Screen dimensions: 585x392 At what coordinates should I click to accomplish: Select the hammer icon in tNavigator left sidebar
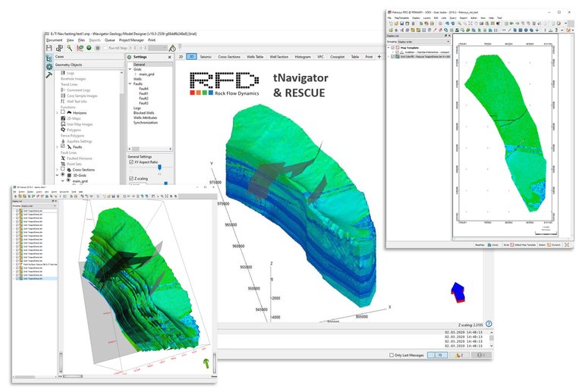click(x=49, y=75)
